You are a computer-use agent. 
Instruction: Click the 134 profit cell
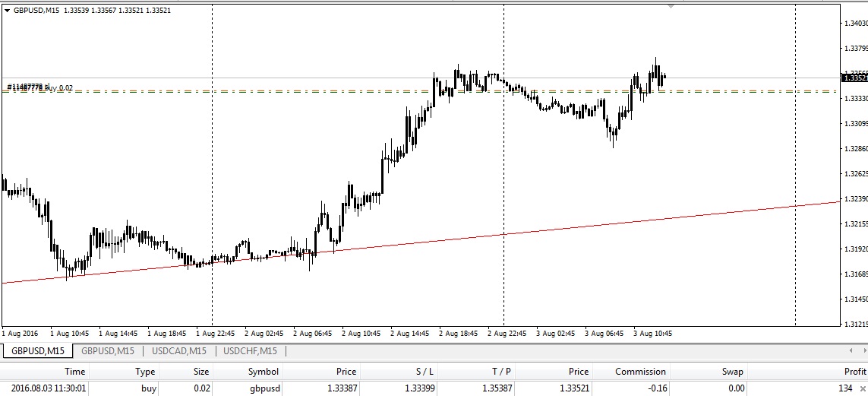(x=844, y=388)
